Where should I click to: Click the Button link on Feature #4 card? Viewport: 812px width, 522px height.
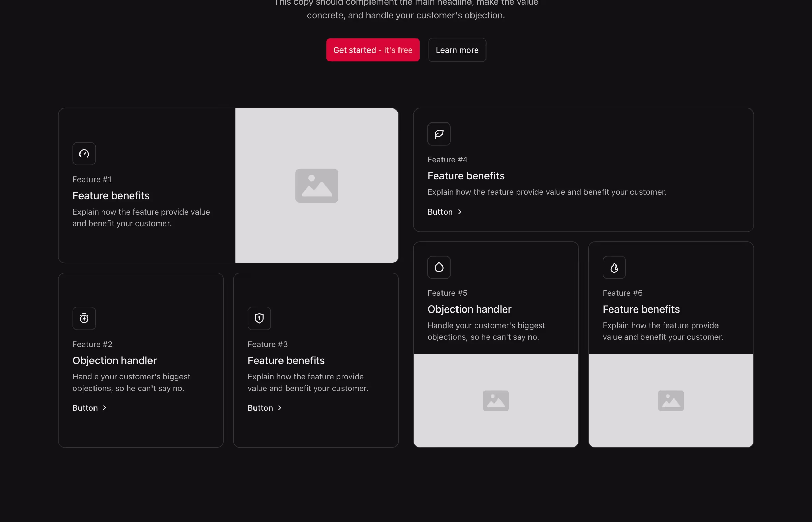(x=440, y=212)
